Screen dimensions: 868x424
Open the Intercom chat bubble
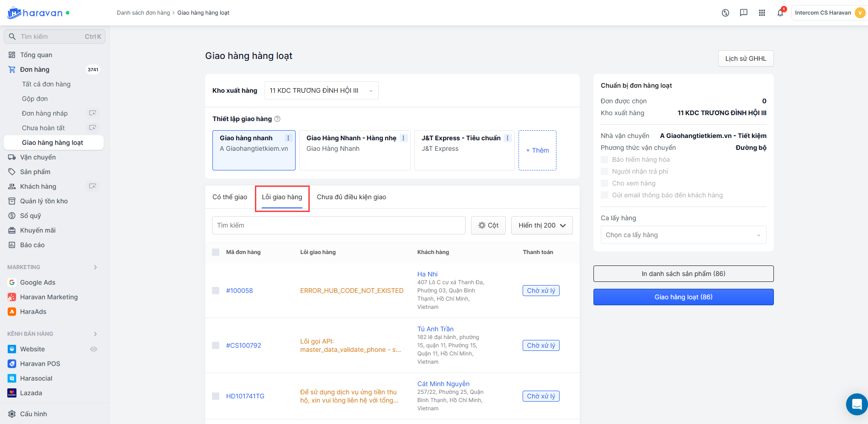pos(857,404)
